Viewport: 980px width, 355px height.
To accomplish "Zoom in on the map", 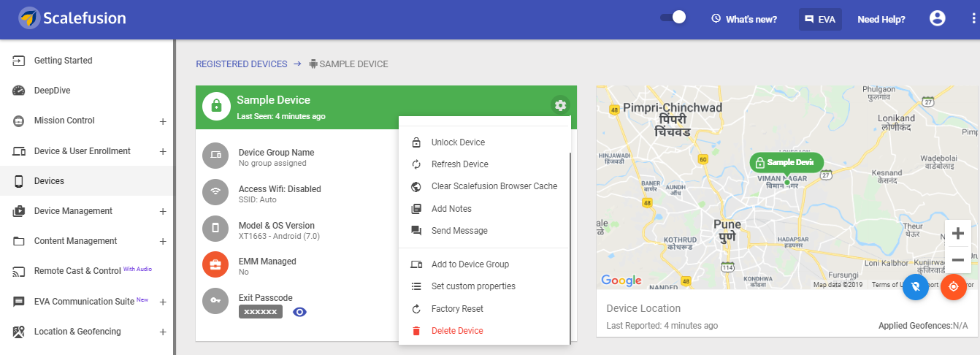I will pos(958,234).
